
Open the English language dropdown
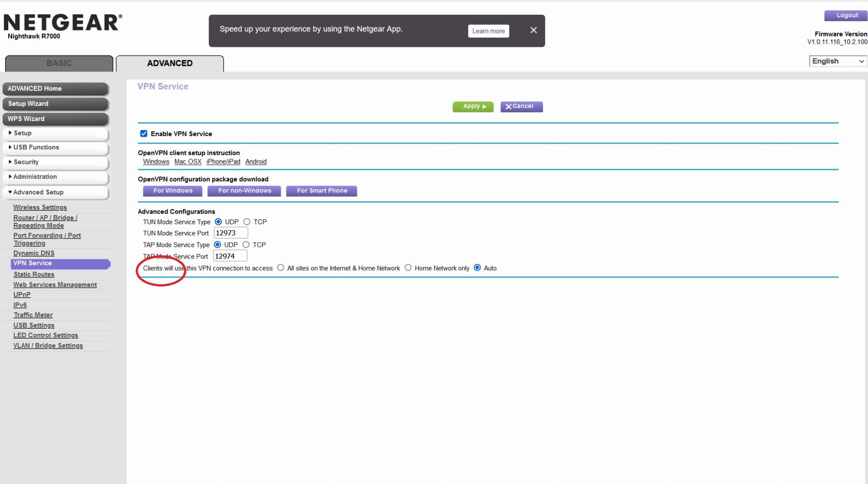click(x=838, y=61)
